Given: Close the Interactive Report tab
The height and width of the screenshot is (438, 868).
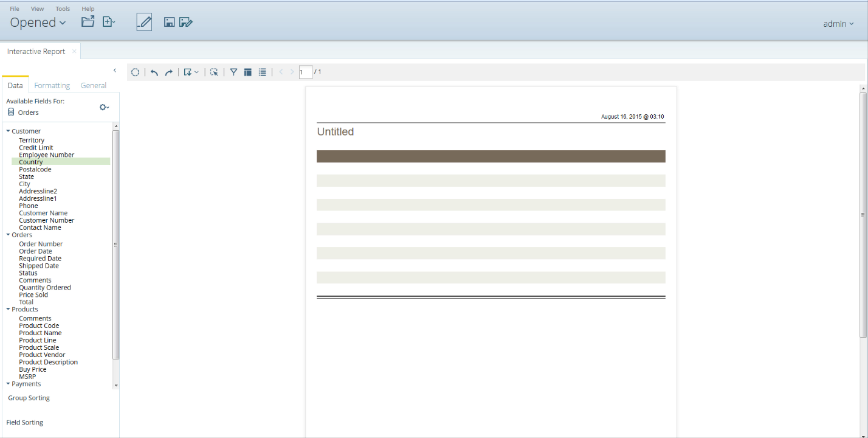Looking at the screenshot, I should pos(74,51).
